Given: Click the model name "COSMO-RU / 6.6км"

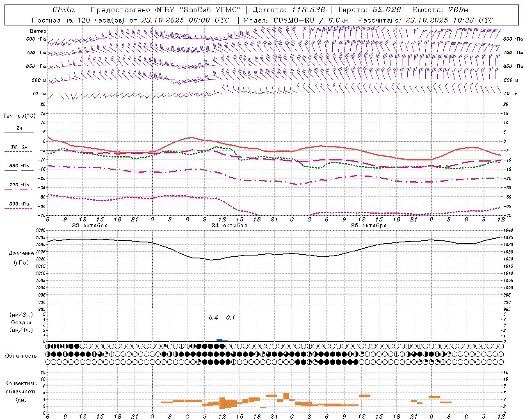Looking at the screenshot, I should click(310, 20).
